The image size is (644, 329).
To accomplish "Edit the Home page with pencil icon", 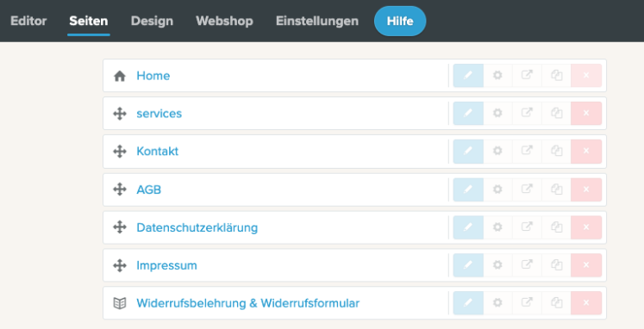I will click(468, 76).
